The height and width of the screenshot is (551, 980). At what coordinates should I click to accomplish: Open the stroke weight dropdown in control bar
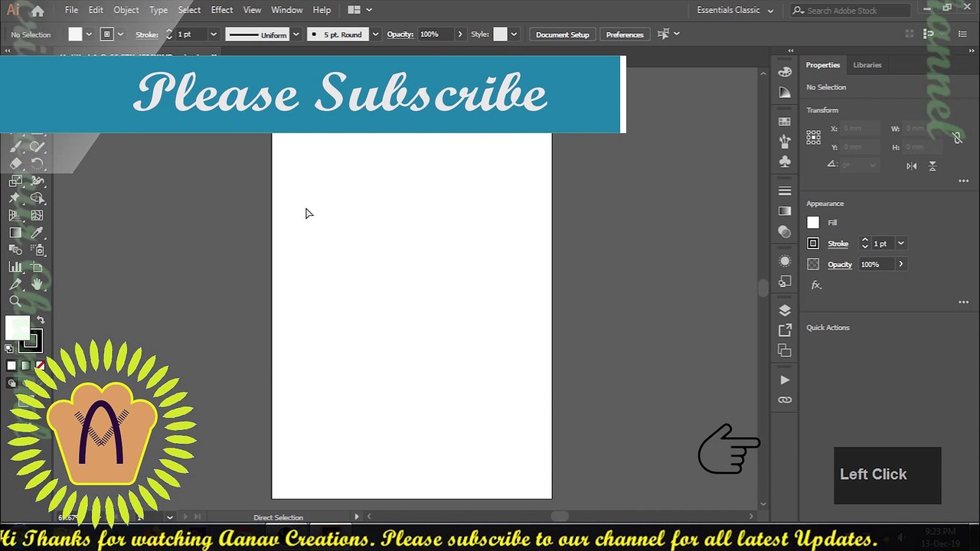click(x=214, y=34)
